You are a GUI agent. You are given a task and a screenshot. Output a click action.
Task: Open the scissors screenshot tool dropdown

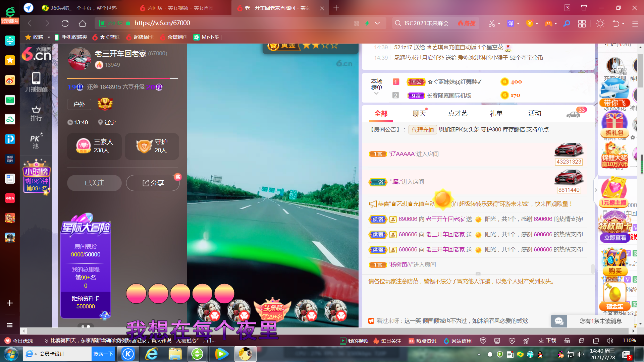pos(499,23)
